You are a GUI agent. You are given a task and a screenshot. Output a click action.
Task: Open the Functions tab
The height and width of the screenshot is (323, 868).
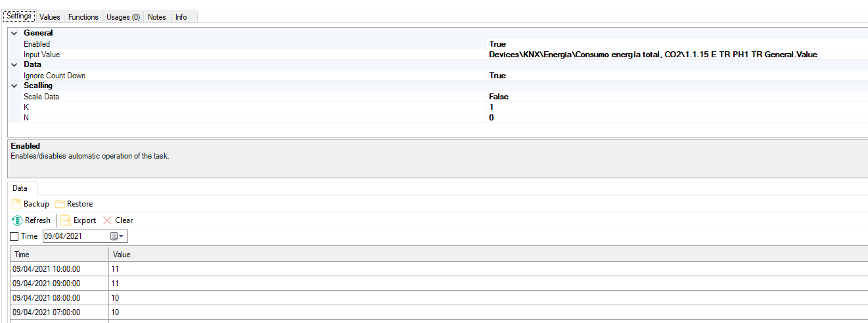(83, 17)
